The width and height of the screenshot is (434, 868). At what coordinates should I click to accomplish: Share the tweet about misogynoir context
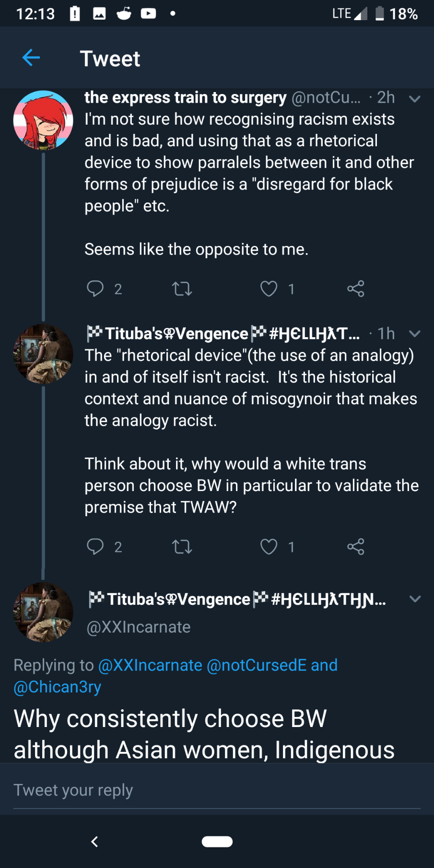(355, 547)
